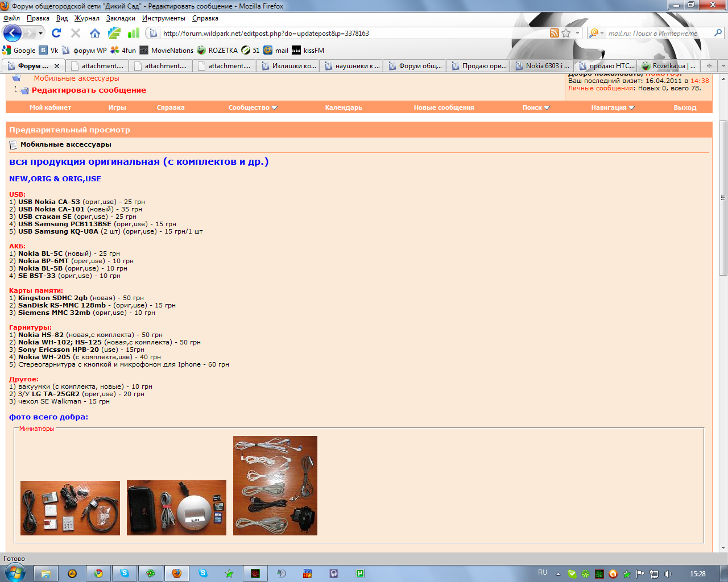Viewport: 728px width, 582px height.
Task: Open the Календарь link
Action: tap(344, 107)
